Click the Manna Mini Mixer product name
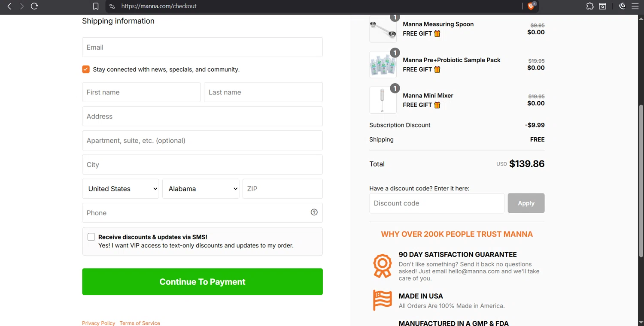This screenshot has width=644, height=326. tap(428, 96)
